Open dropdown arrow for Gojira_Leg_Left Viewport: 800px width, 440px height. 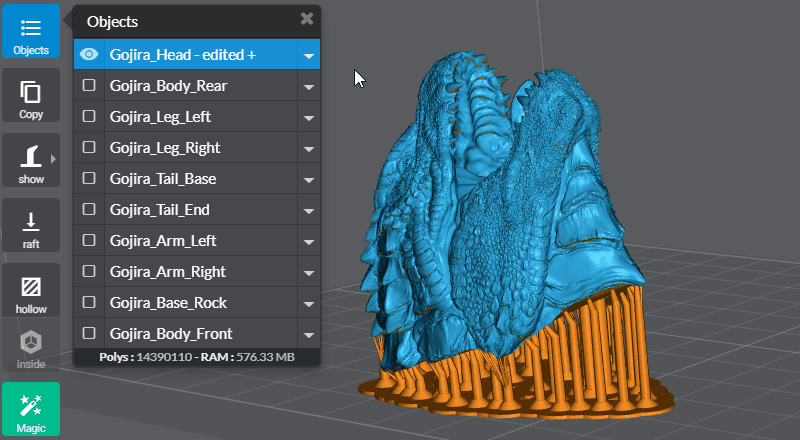309,117
